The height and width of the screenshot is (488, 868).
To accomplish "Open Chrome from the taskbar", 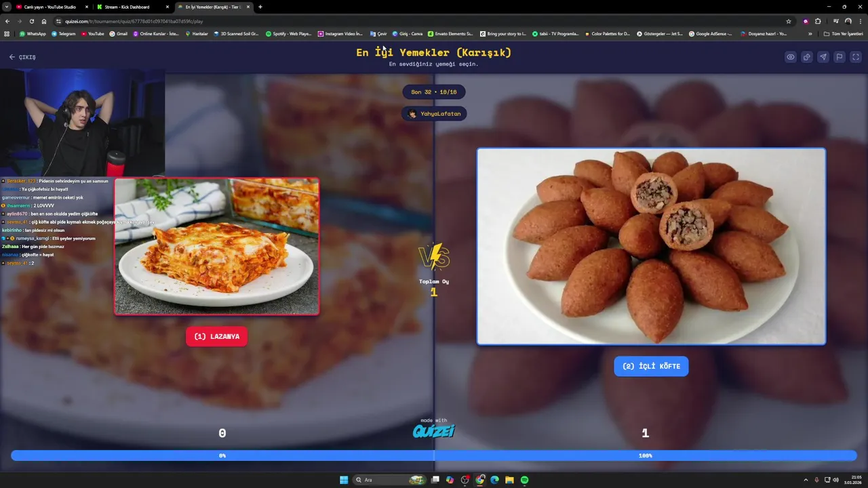I will 480,480.
